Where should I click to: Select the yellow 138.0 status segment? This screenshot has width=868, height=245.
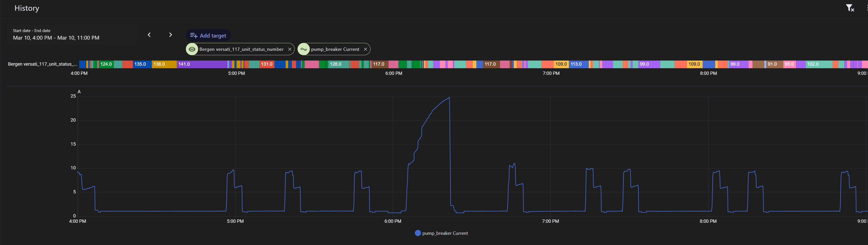(x=164, y=64)
